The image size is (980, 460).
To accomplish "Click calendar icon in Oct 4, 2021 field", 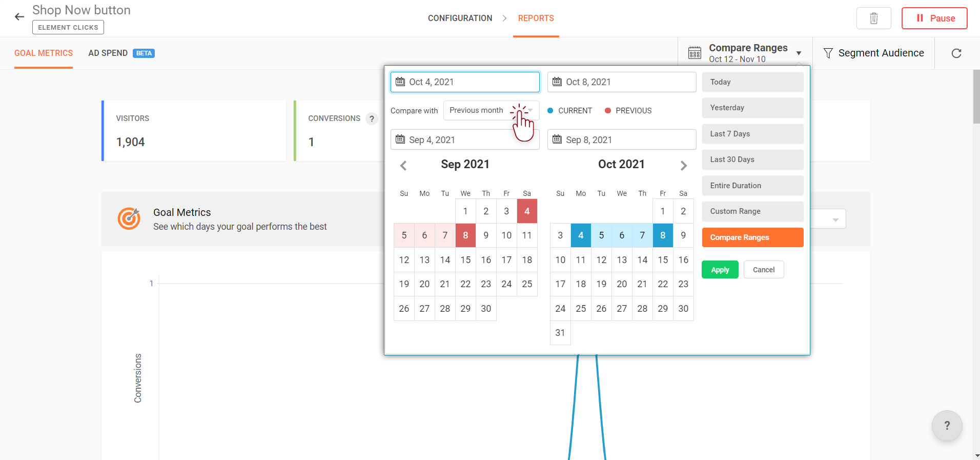I will click(x=400, y=82).
